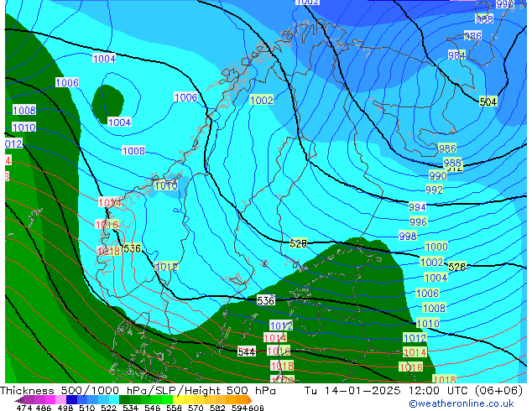Click legend scale value 606
The image size is (532, 411).
pyautogui.click(x=256, y=408)
